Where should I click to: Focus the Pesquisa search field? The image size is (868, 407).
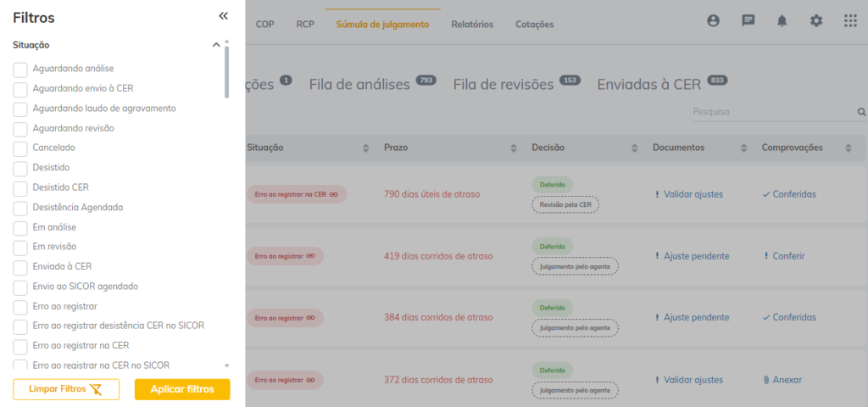[x=771, y=112]
